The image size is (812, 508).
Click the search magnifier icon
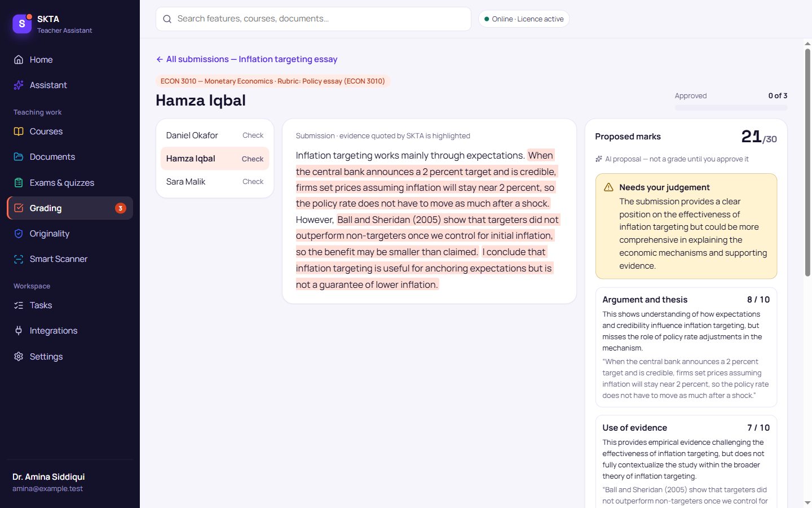tap(167, 19)
